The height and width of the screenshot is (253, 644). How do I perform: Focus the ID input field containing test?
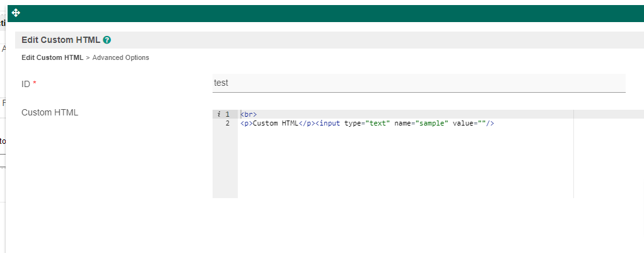[x=419, y=83]
